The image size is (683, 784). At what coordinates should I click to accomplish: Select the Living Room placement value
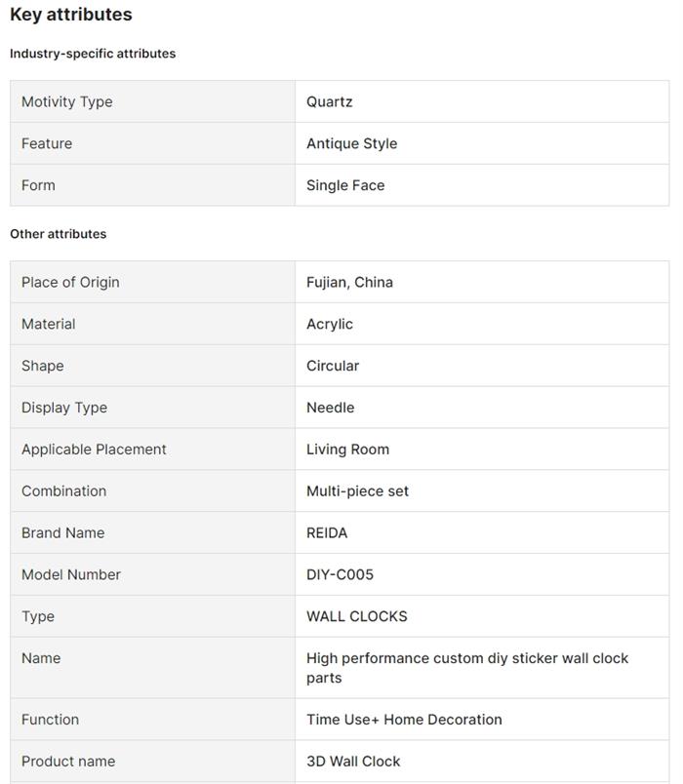point(347,450)
